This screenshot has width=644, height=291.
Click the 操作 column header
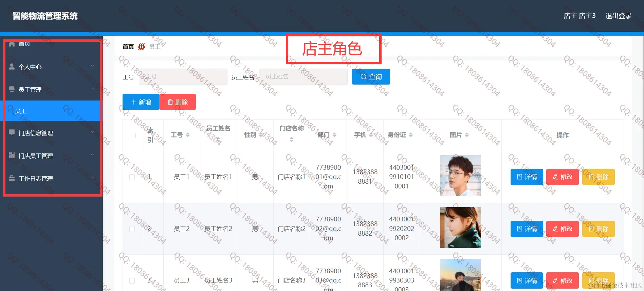click(x=562, y=135)
